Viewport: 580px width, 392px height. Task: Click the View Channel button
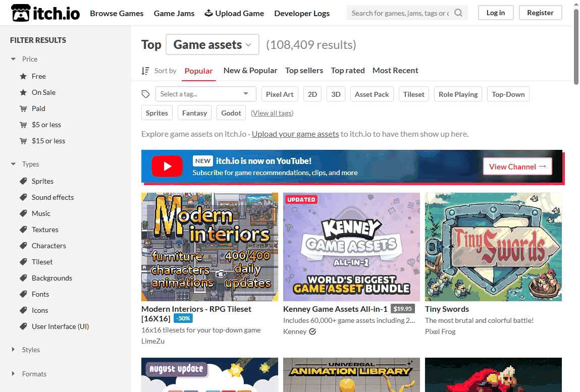pyautogui.click(x=517, y=166)
